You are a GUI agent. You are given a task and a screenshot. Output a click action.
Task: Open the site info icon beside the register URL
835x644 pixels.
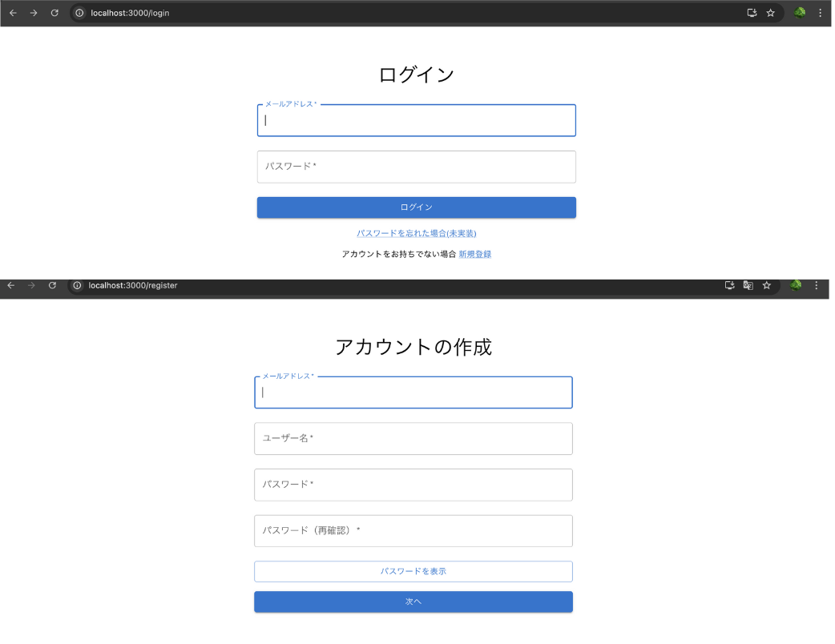coord(76,285)
